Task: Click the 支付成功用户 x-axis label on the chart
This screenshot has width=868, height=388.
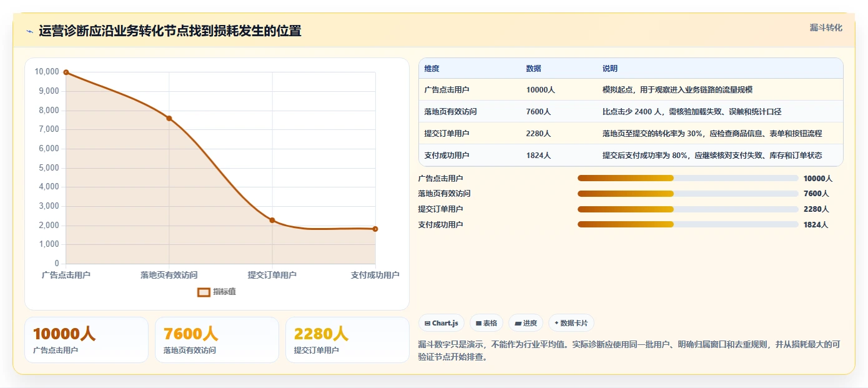Action: (x=375, y=275)
